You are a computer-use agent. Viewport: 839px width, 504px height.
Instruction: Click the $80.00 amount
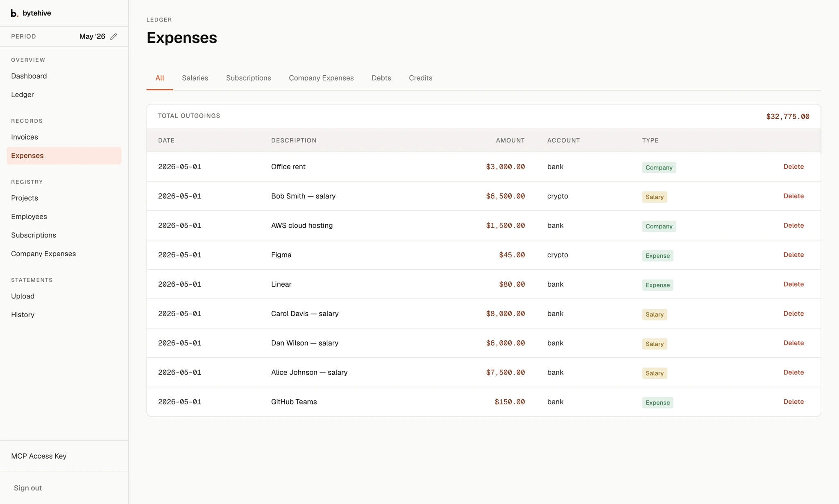pos(512,284)
